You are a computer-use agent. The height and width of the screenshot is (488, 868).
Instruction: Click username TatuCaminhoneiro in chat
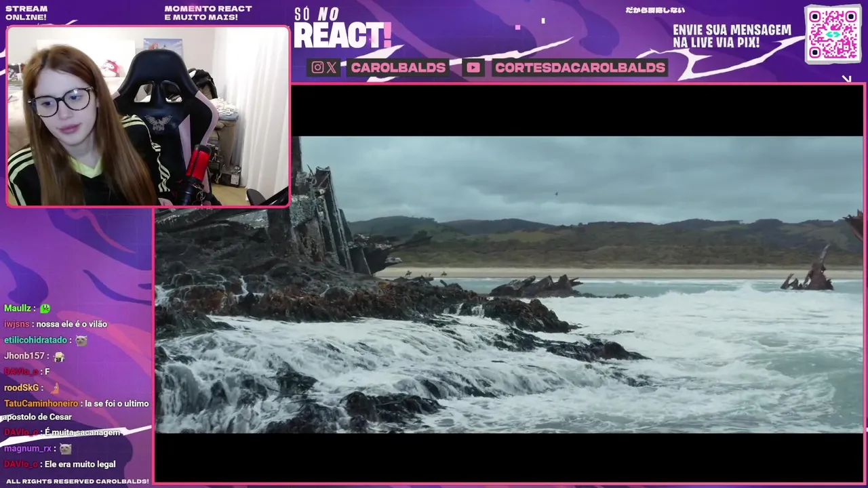41,403
